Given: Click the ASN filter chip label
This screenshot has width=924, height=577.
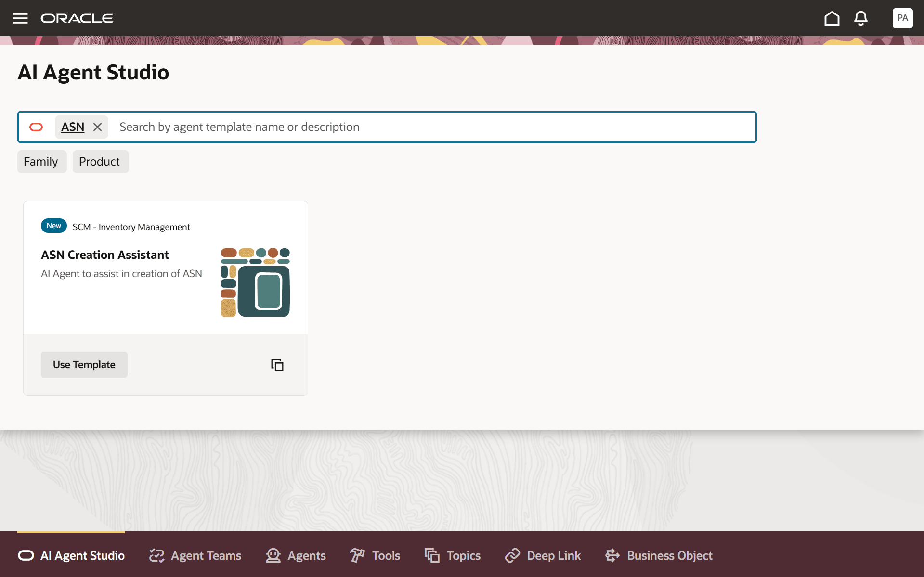Looking at the screenshot, I should coord(73,127).
